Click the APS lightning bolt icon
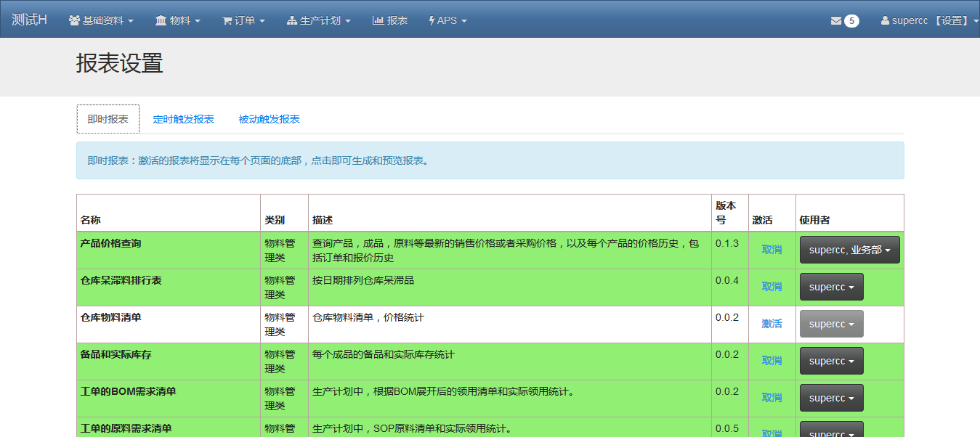This screenshot has width=980, height=437. click(432, 21)
